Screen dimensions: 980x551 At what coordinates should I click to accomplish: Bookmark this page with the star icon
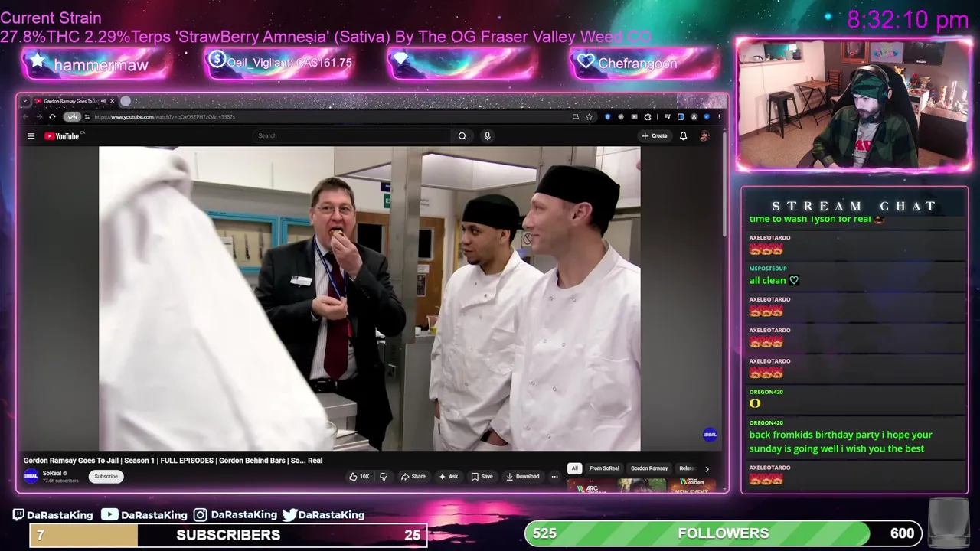(x=589, y=117)
